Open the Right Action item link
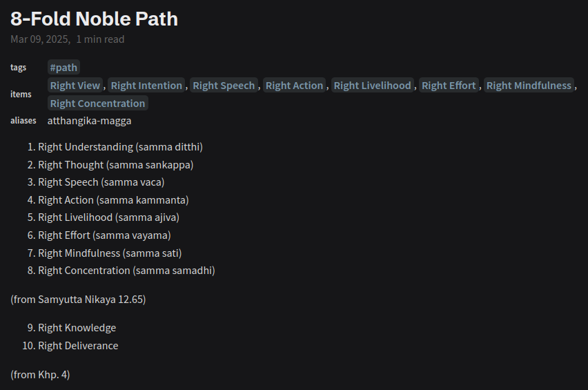The height and width of the screenshot is (390, 588). (x=294, y=86)
